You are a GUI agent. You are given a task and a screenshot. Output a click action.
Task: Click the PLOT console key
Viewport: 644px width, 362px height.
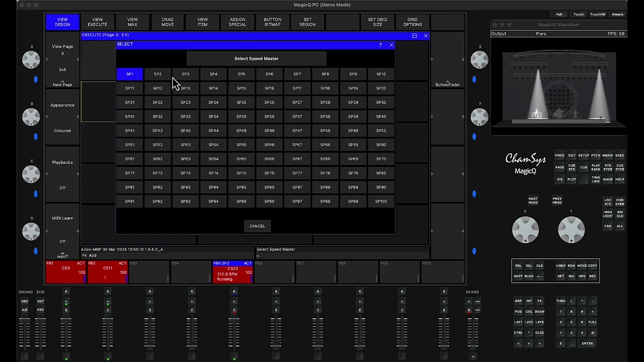point(572,179)
